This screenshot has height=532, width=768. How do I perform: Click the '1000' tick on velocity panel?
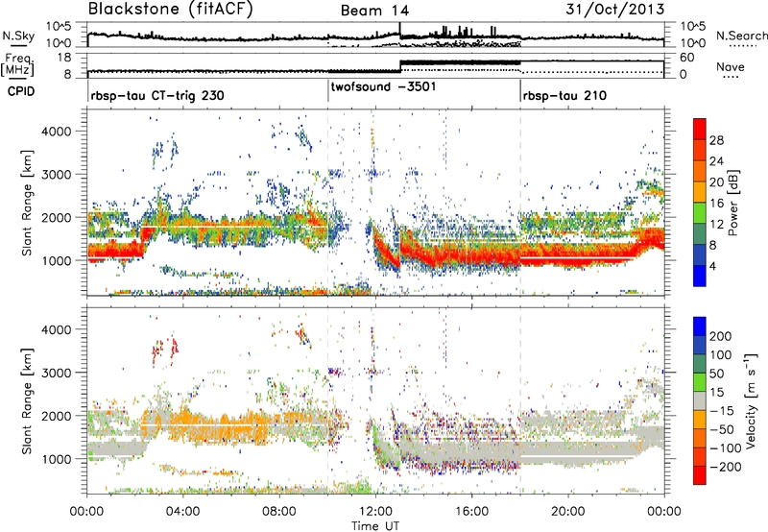[57, 458]
